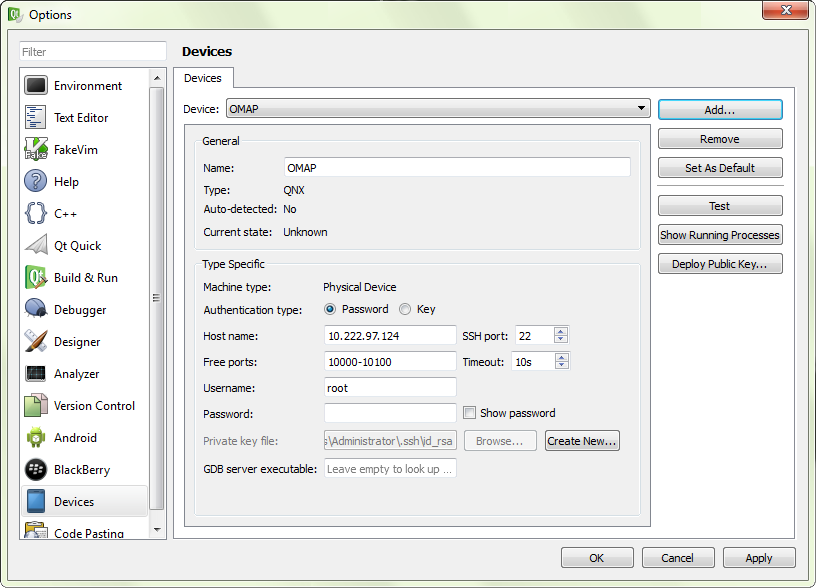Image resolution: width=816 pixels, height=588 pixels.
Task: Choose Key authentication type
Action: [x=405, y=310]
